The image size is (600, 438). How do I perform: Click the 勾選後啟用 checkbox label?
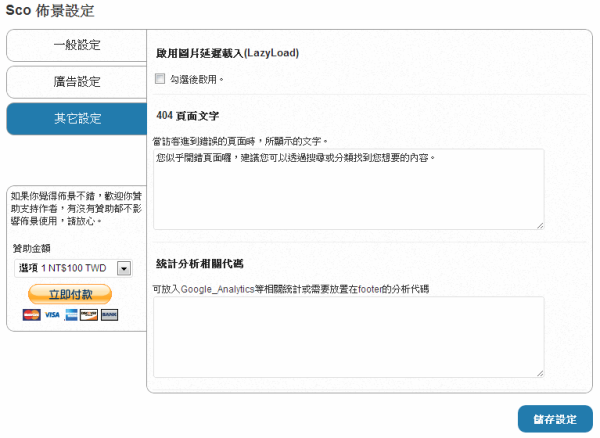click(x=196, y=79)
